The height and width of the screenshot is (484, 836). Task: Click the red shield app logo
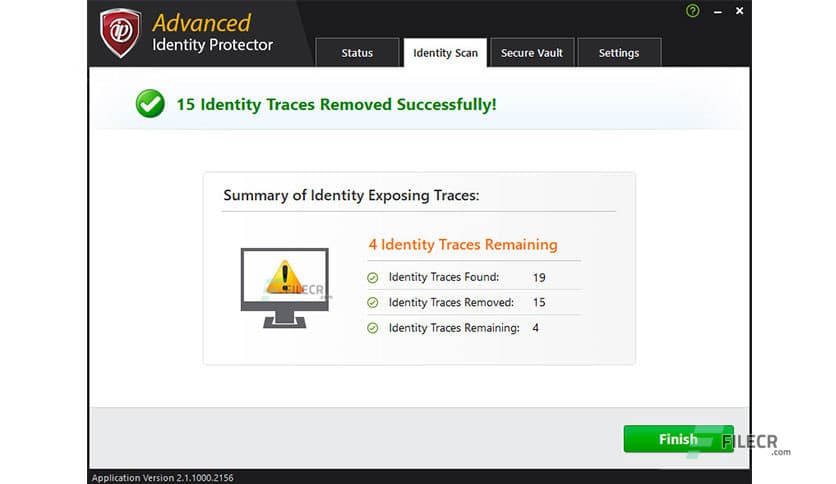[120, 32]
